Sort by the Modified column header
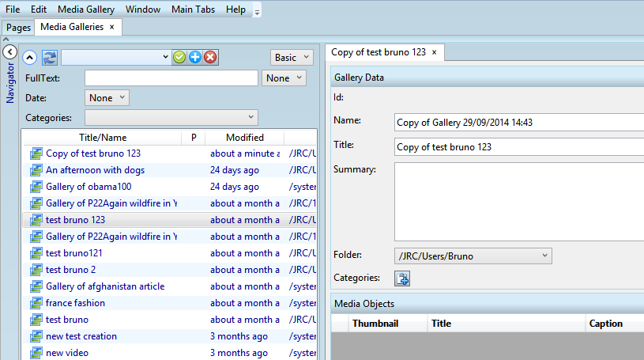The width and height of the screenshot is (644, 360). click(x=245, y=138)
